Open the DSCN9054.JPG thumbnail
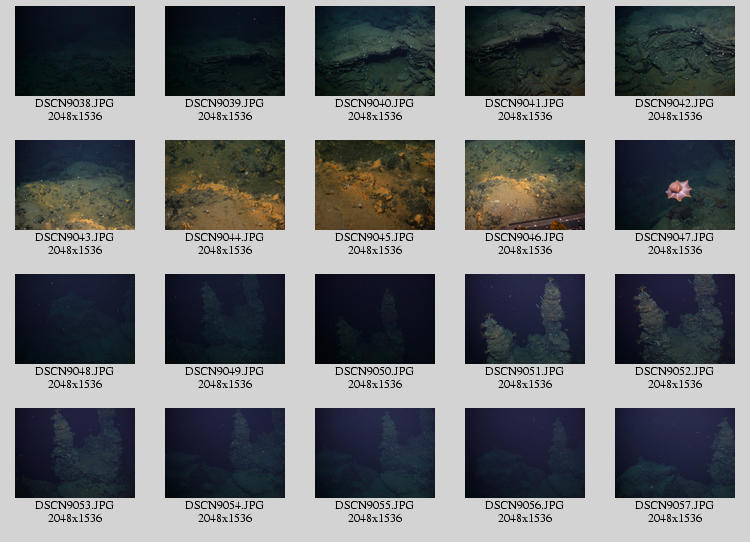 (225, 453)
